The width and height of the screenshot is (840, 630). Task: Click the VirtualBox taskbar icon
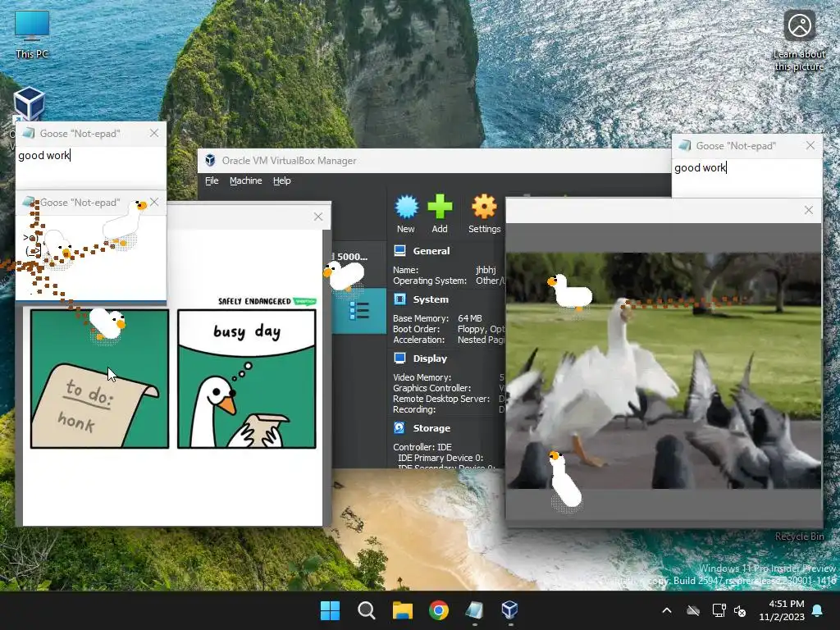[x=510, y=610]
